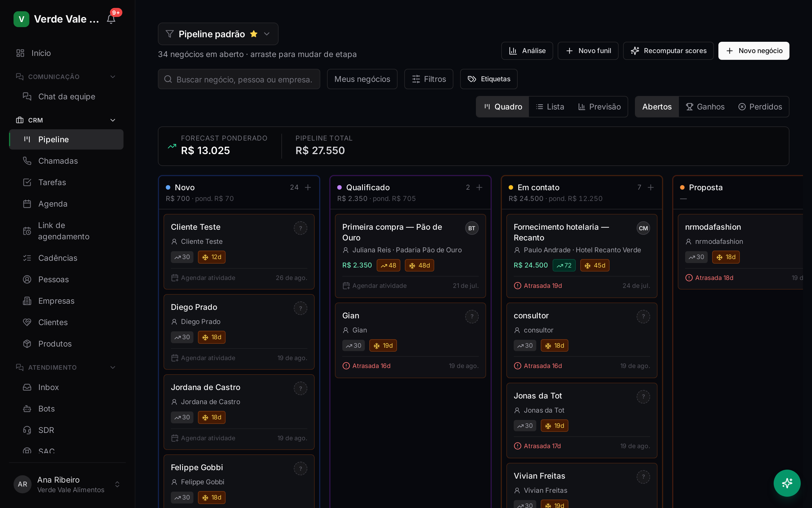Image resolution: width=812 pixels, height=508 pixels.
Task: Assign an owner on the Cliente Teste card
Action: [300, 228]
